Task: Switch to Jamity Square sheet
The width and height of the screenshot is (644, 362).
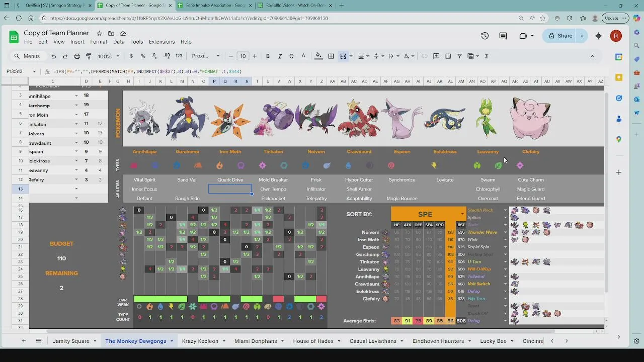Action: 71,341
